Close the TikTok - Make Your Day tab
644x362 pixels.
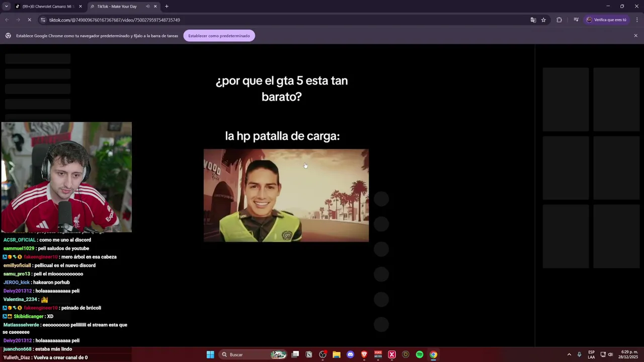[x=155, y=7]
